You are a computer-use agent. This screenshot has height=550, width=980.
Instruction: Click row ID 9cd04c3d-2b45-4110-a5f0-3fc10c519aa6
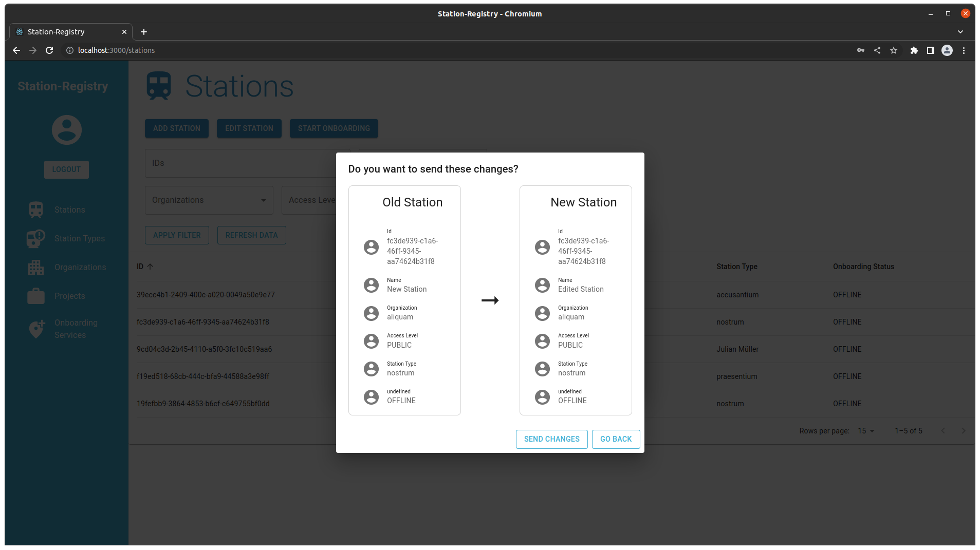click(x=204, y=349)
